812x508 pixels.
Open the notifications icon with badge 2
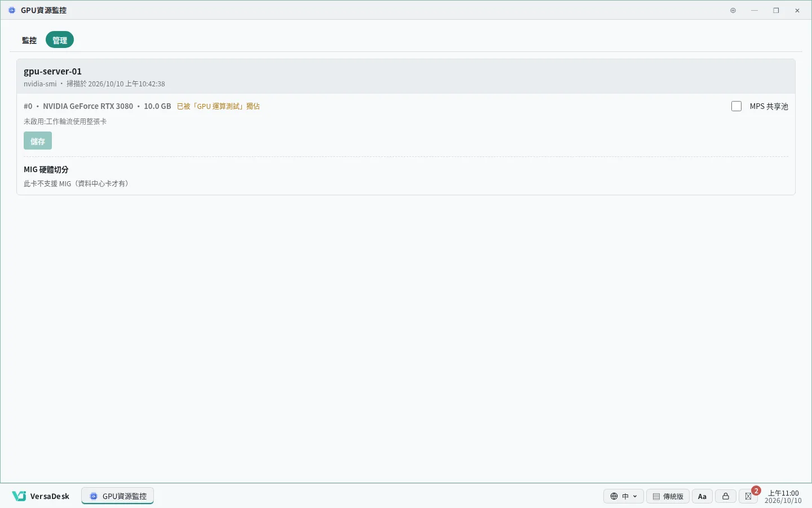pos(748,496)
